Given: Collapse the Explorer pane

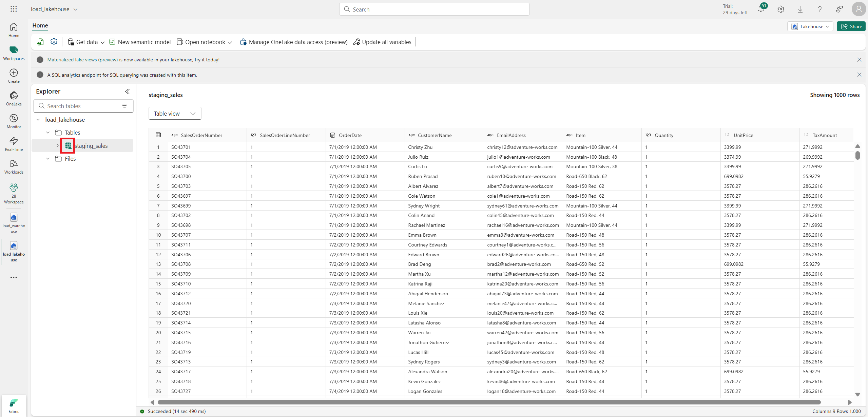Looking at the screenshot, I should (127, 92).
